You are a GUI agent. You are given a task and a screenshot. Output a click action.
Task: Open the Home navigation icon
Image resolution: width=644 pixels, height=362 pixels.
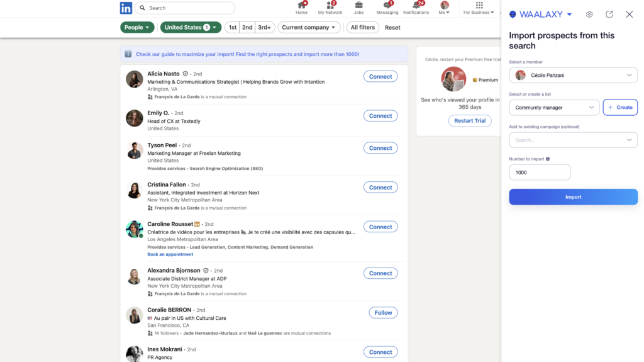(x=301, y=8)
